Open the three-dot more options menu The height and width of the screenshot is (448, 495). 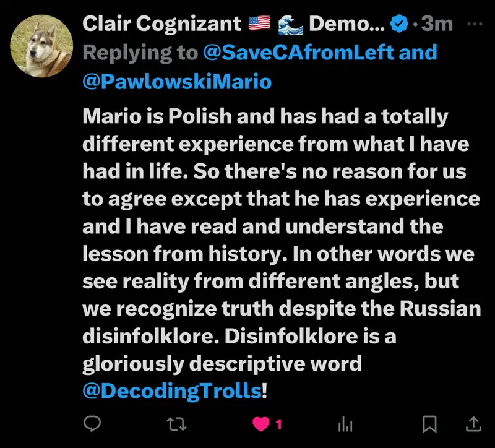(x=474, y=24)
